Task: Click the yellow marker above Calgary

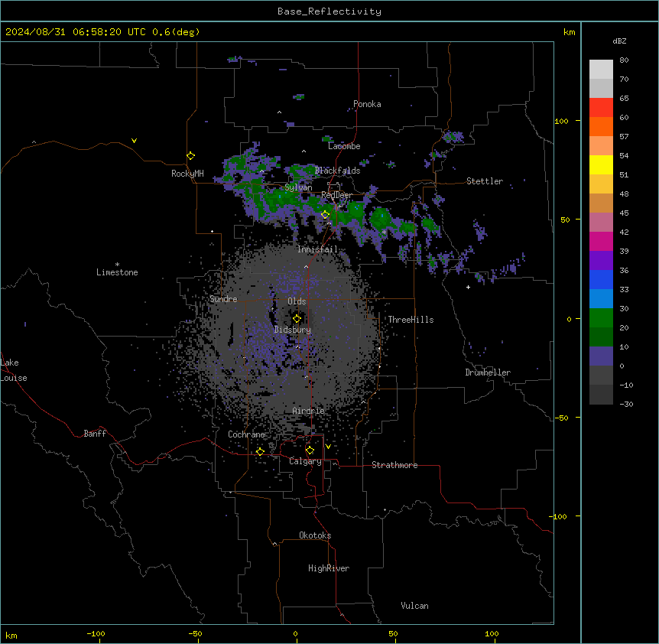Action: pos(310,450)
